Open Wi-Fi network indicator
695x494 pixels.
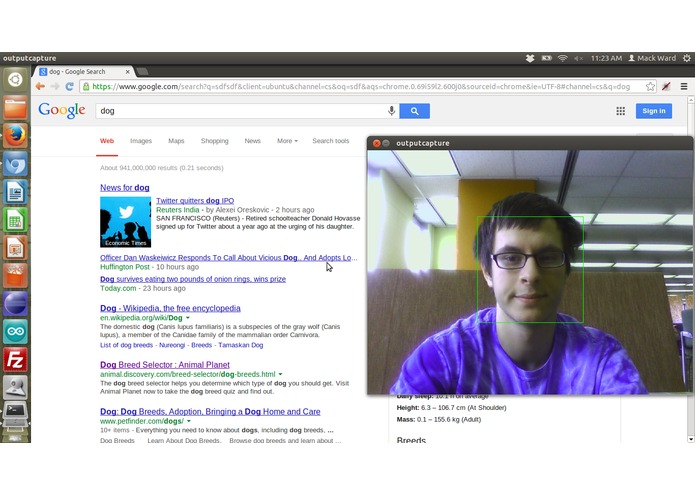coord(562,58)
